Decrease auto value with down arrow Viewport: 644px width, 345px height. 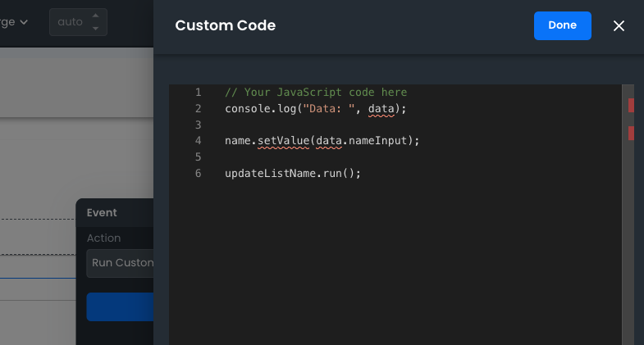point(96,29)
